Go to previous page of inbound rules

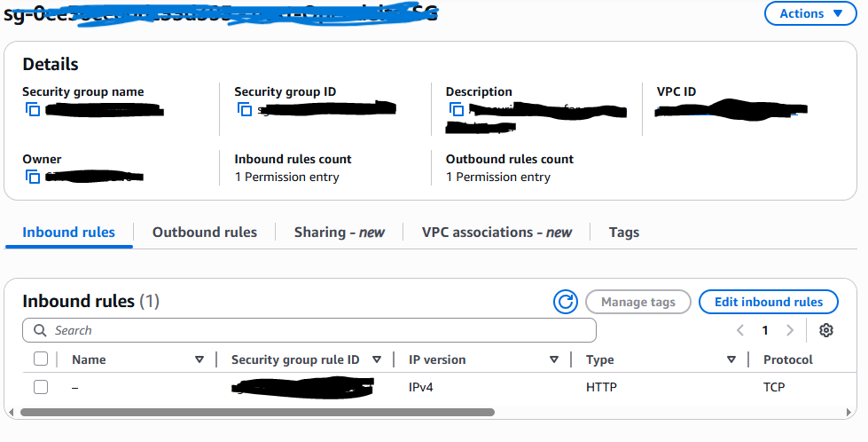(x=740, y=330)
